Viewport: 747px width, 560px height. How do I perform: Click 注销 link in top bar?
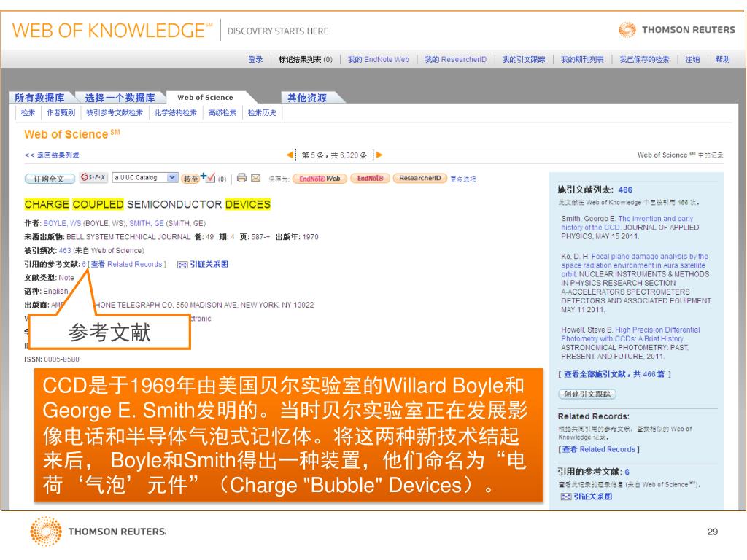tap(693, 60)
